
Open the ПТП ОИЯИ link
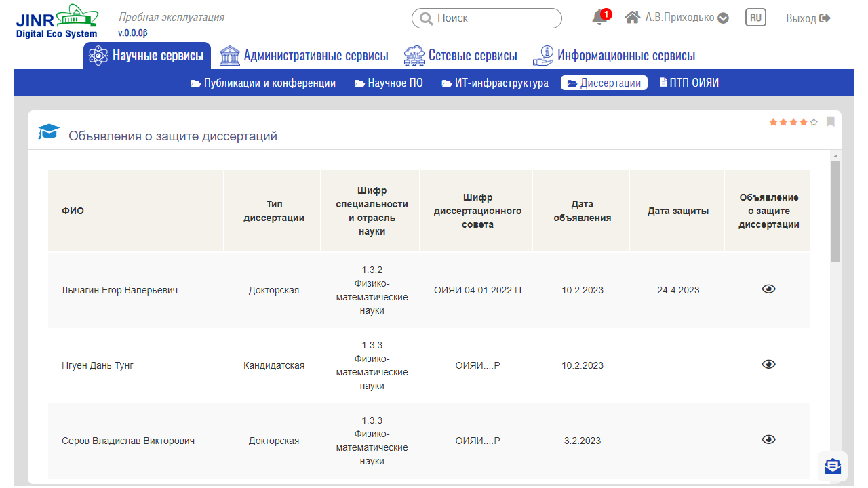[689, 83]
